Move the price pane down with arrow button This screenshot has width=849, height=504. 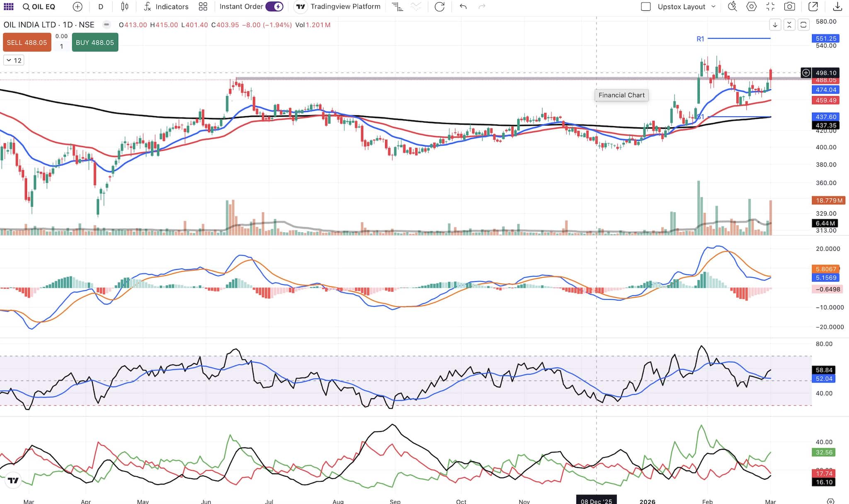click(x=775, y=25)
